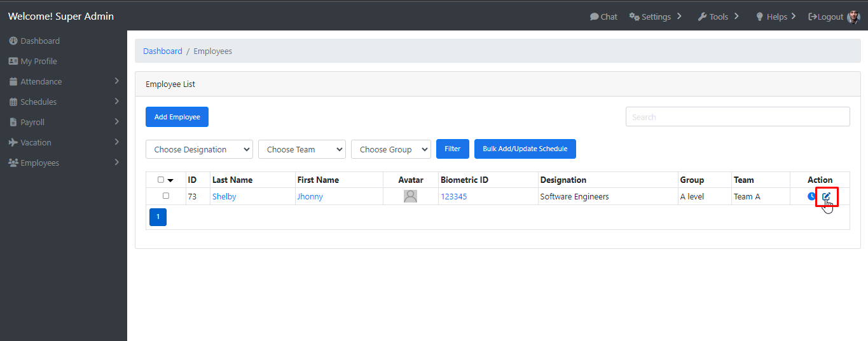The height and width of the screenshot is (341, 868).
Task: Expand the Settings menu chevron
Action: pyautogui.click(x=679, y=16)
